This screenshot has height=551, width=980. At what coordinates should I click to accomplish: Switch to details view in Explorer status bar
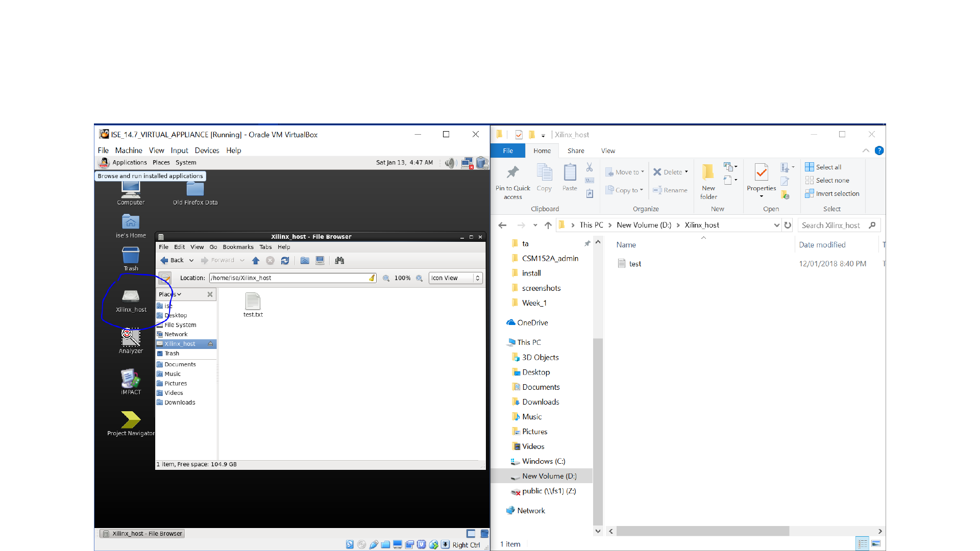[x=862, y=544]
